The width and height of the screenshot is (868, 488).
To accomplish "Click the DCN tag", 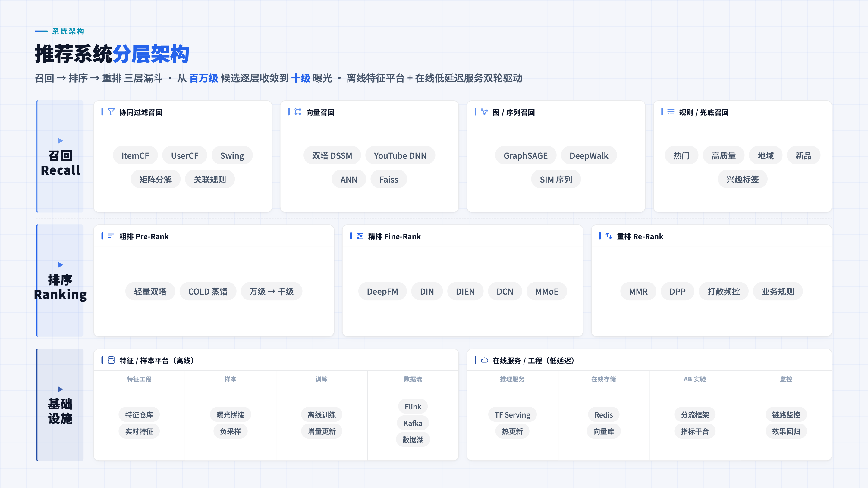I will click(x=505, y=291).
